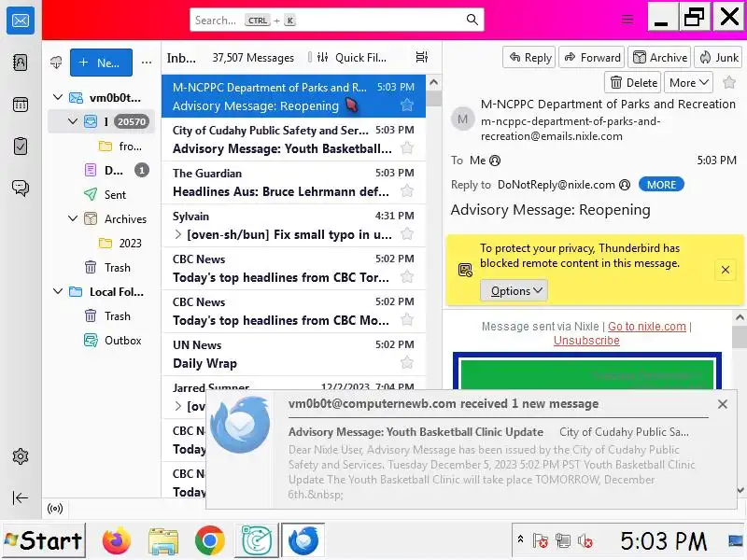Star the Sylvain oven-sh/bun message

pyautogui.click(x=407, y=234)
